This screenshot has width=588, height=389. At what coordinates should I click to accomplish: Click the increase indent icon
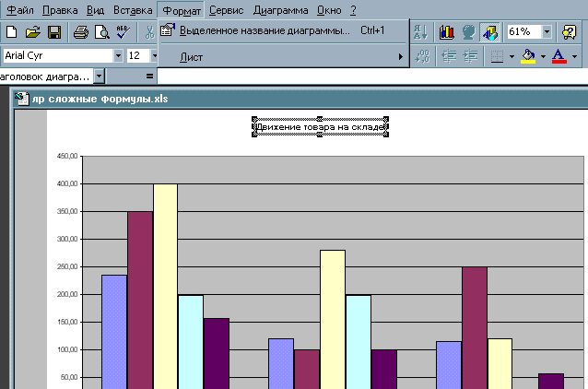coord(470,56)
